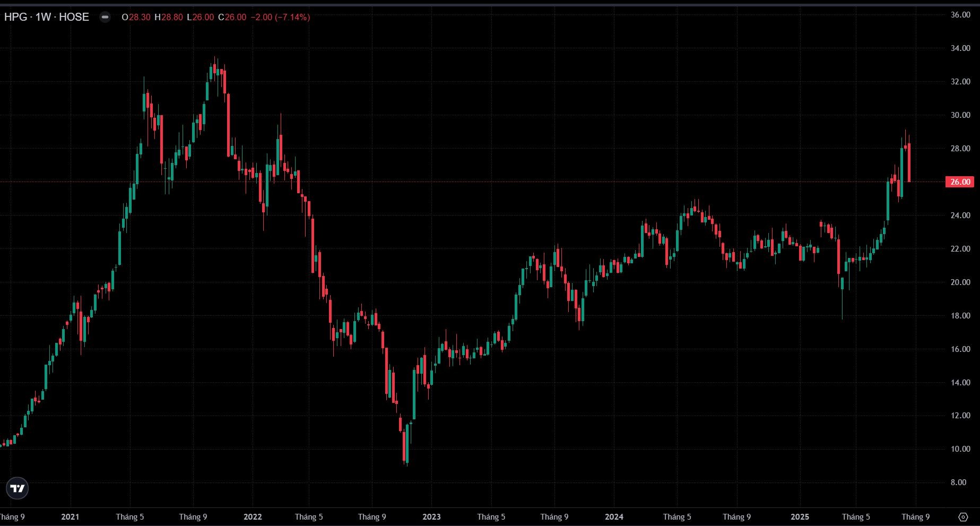
Task: Click the 2025 label on the time axis
Action: (800, 517)
